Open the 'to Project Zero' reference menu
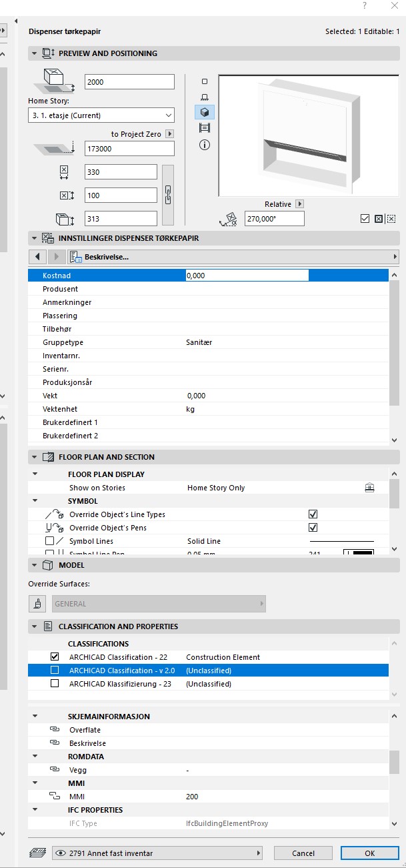 169,134
